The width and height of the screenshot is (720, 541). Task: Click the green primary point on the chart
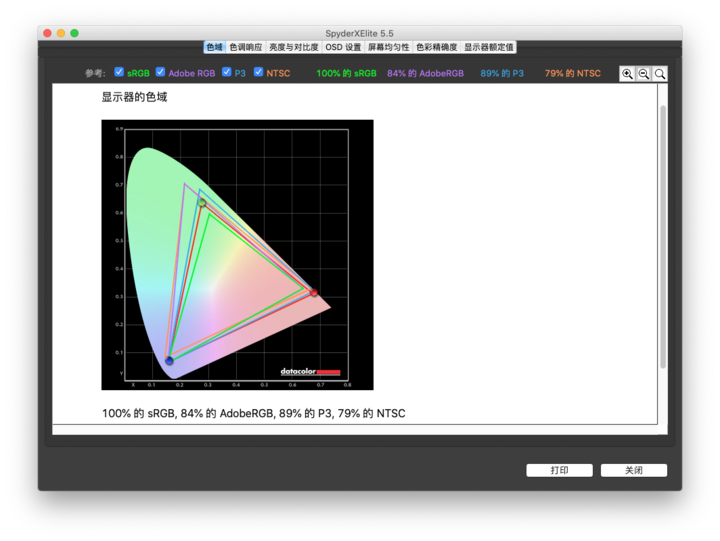tap(202, 202)
